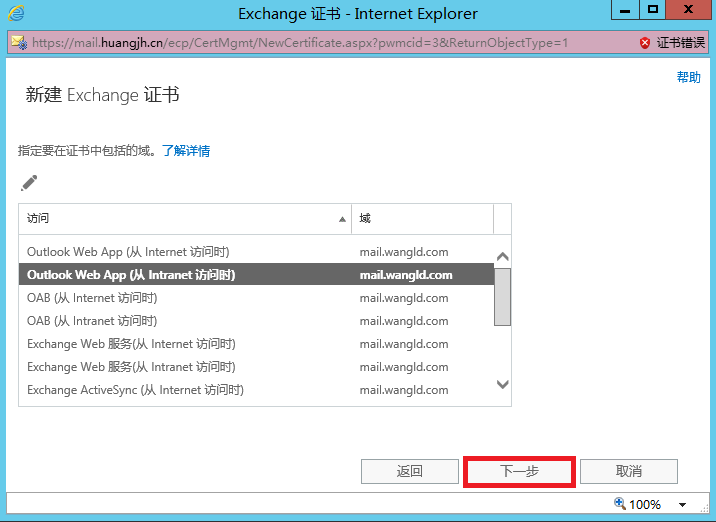This screenshot has height=522, width=716.
Task: Open the zoom level dropdown arrow
Action: tap(682, 505)
